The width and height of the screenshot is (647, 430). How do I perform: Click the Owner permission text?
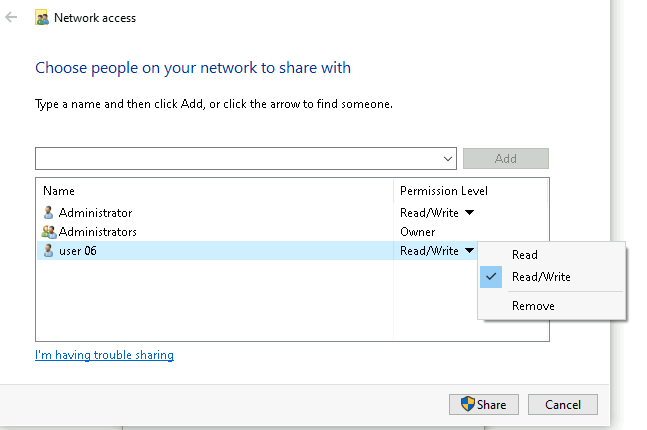point(418,232)
